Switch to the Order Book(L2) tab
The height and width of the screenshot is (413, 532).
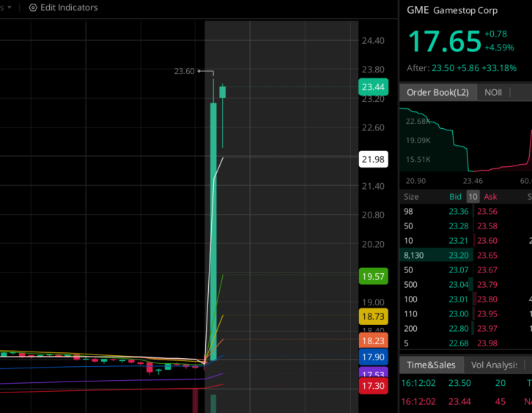[x=437, y=92]
